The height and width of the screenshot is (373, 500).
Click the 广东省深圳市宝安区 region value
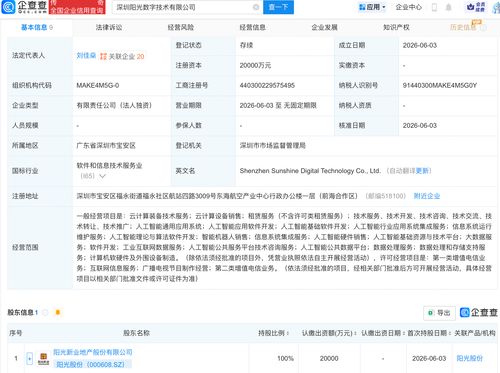(106, 145)
